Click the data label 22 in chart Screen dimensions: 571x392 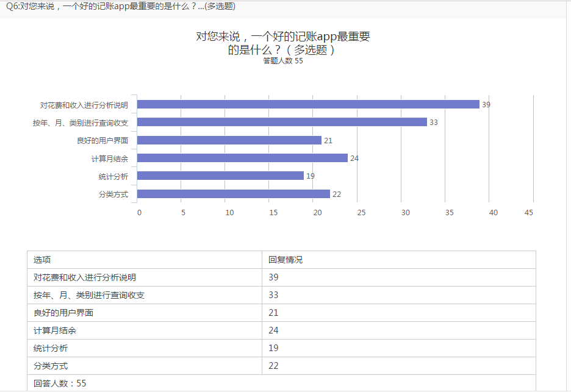337,194
